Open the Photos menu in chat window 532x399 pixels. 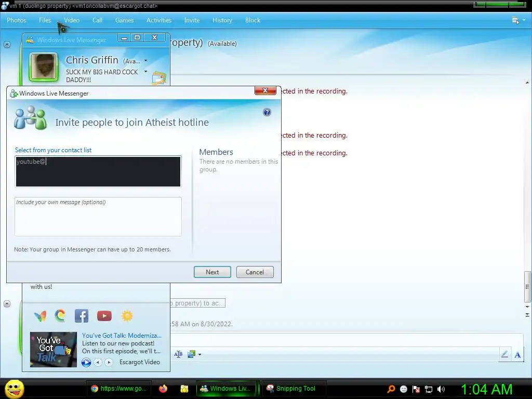point(16,20)
